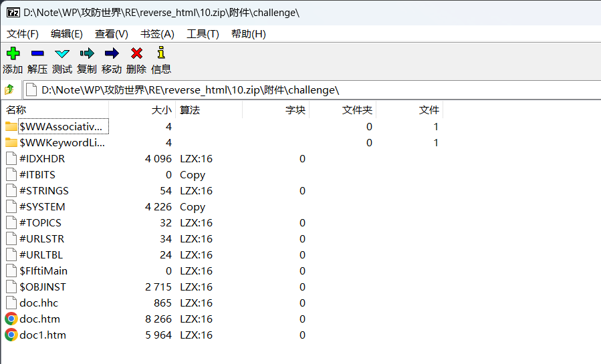The image size is (601, 364).
Task: Select the file name doc.hhc
Action: pos(39,303)
